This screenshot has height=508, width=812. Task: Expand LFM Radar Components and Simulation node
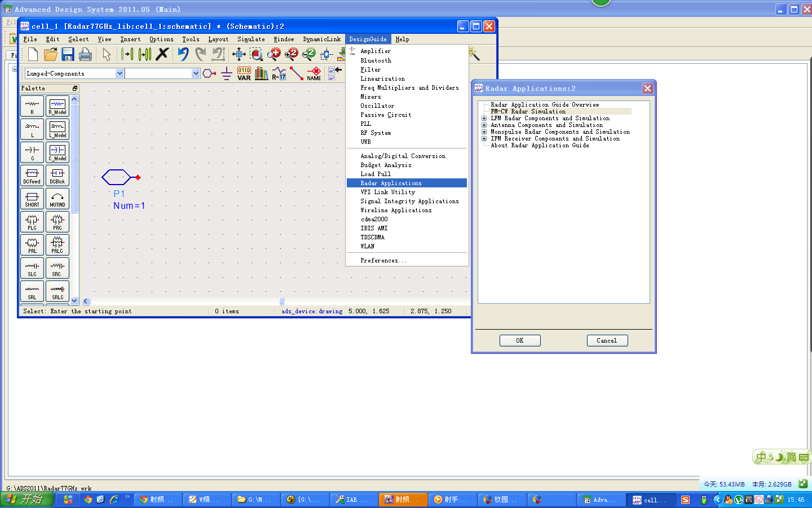click(484, 118)
